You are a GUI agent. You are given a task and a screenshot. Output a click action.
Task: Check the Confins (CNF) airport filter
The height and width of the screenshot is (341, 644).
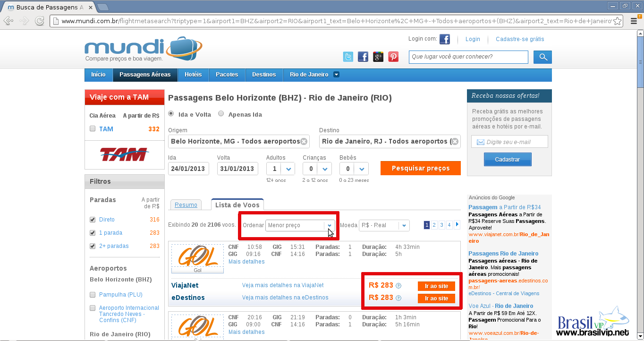point(93,308)
